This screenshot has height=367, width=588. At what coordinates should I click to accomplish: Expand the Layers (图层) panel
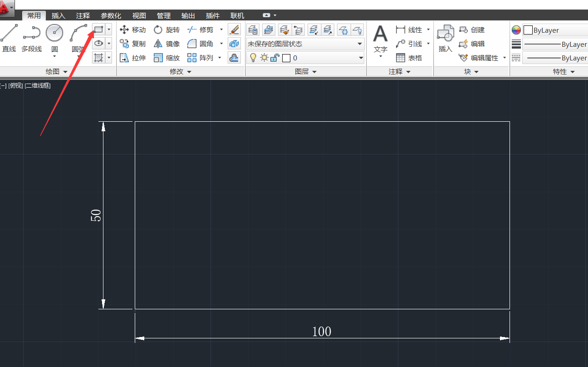point(305,72)
